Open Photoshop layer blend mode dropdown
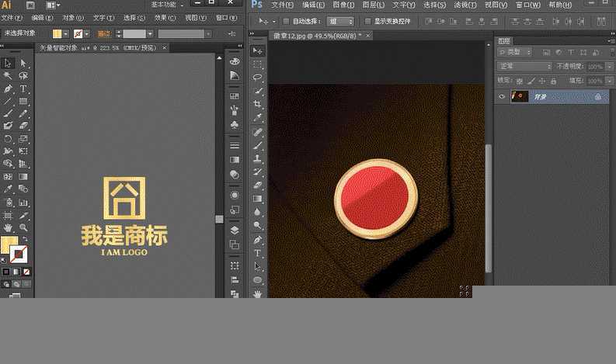The height and width of the screenshot is (364, 616). [x=524, y=67]
